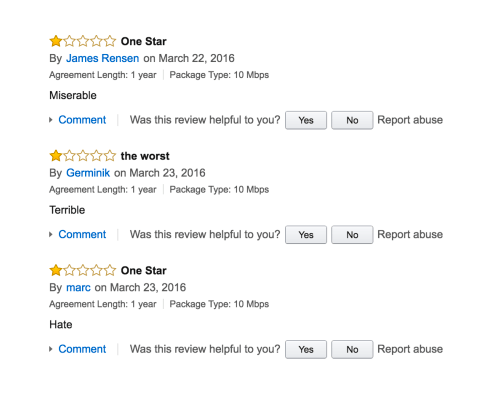Expand Comment triangle on Germinik review
The image size is (488, 396).
51,234
